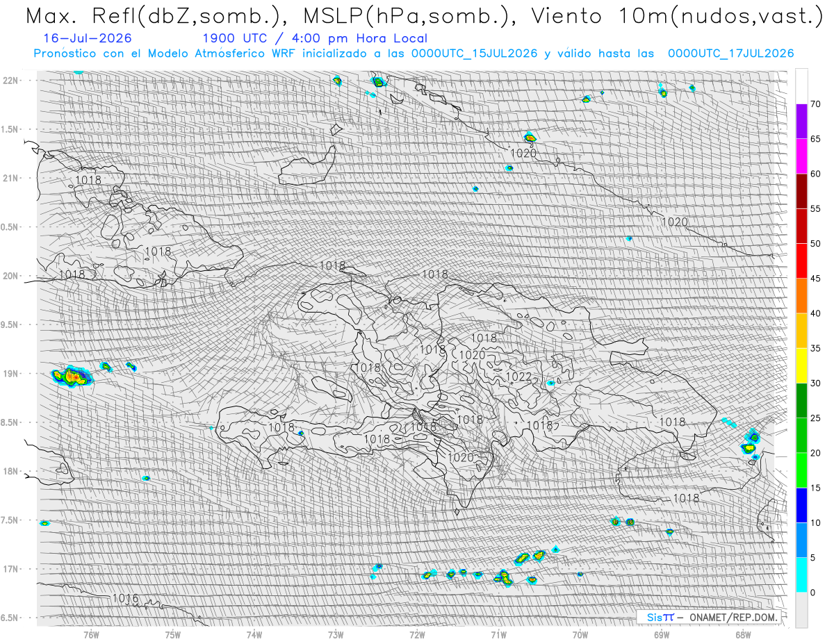This screenshot has height=644, width=834.
Task: Click the 'Pronóstico con el Modelo Atmósferico WRF' line
Action: pos(414,53)
